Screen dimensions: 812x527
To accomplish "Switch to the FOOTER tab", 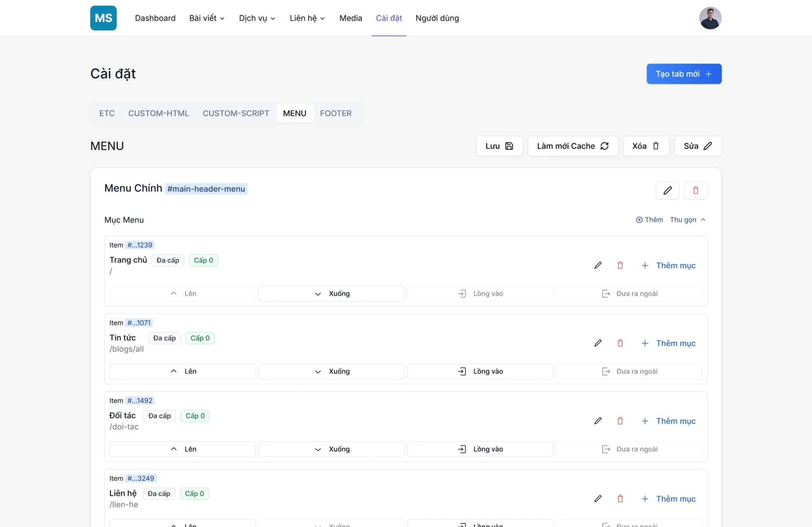I will pos(336,113).
